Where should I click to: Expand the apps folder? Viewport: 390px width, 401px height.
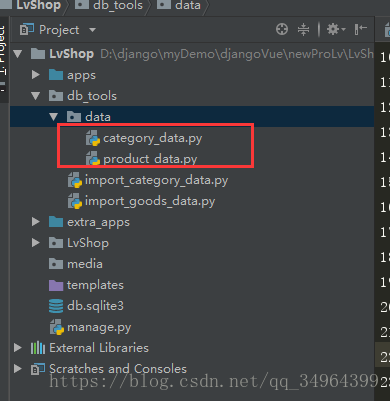pos(36,75)
